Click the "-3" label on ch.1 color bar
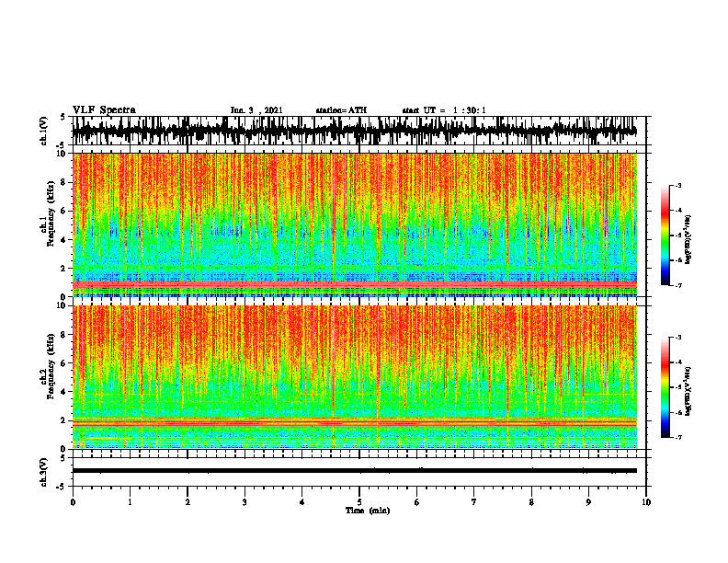 tap(677, 185)
